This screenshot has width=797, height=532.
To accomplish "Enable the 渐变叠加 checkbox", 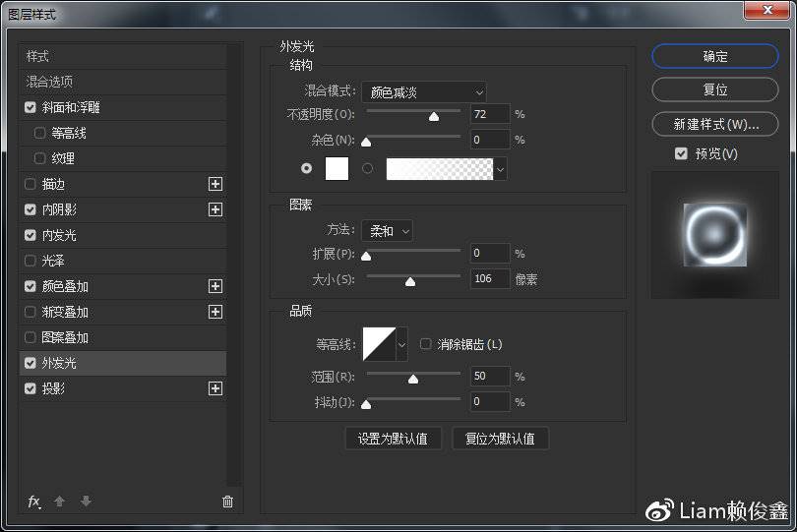I will coord(31,312).
